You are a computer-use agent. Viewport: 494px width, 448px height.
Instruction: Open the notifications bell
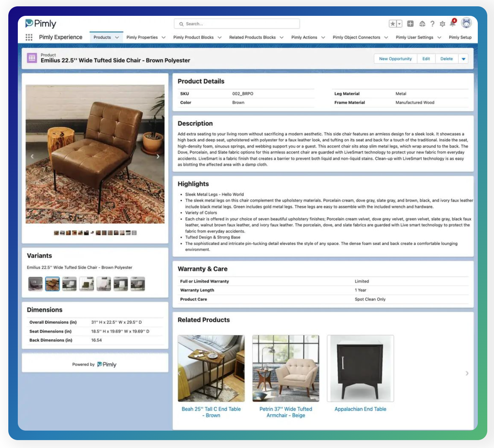tap(452, 23)
